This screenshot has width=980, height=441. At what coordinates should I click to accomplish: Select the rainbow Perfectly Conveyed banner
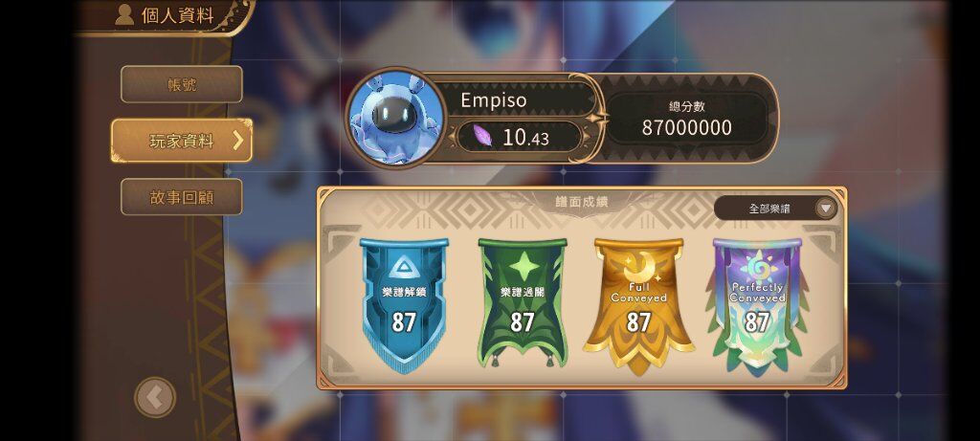pos(757,306)
